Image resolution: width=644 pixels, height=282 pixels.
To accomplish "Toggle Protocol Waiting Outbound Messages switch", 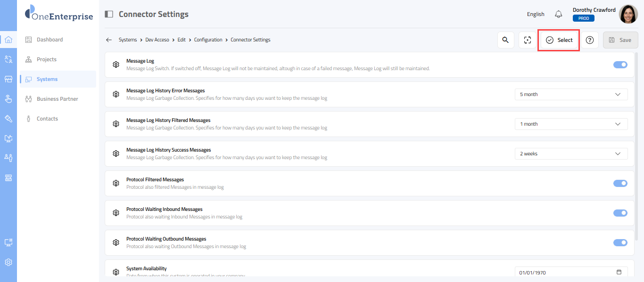I will (620, 242).
